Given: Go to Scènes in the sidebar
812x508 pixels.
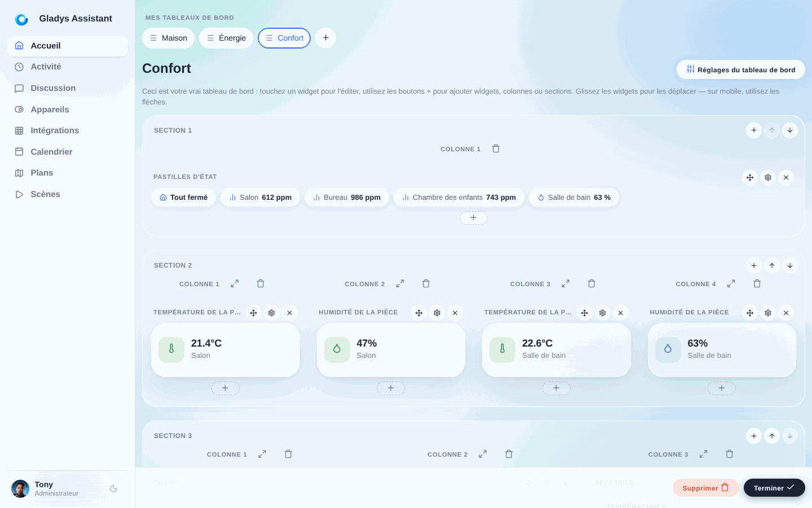Looking at the screenshot, I should [68, 195].
